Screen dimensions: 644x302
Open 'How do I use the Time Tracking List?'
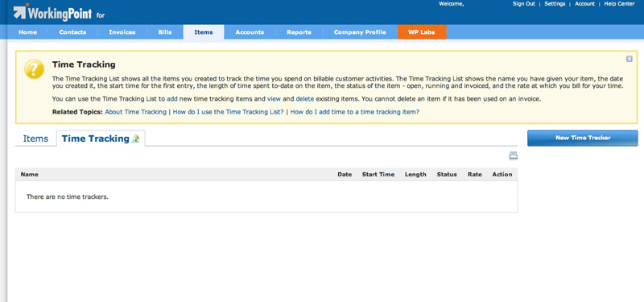pyautogui.click(x=229, y=112)
